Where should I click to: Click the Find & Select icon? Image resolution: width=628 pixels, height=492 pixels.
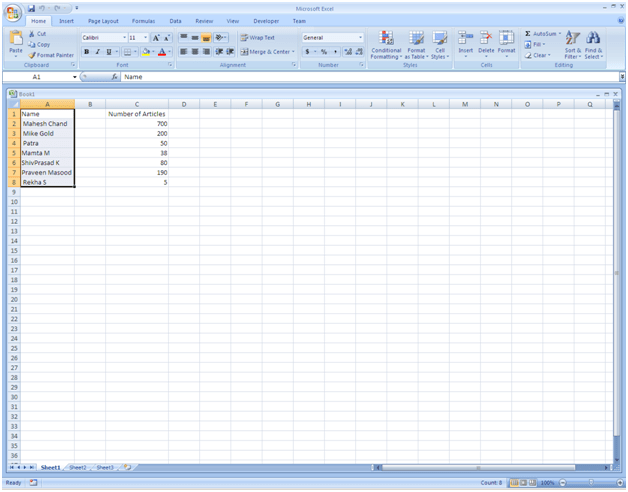pos(594,44)
